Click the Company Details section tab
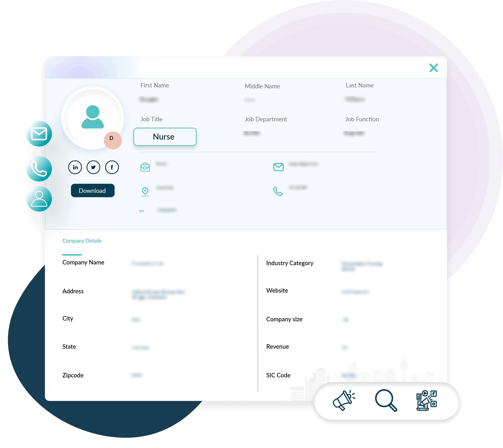The width and height of the screenshot is (503, 448). click(83, 240)
